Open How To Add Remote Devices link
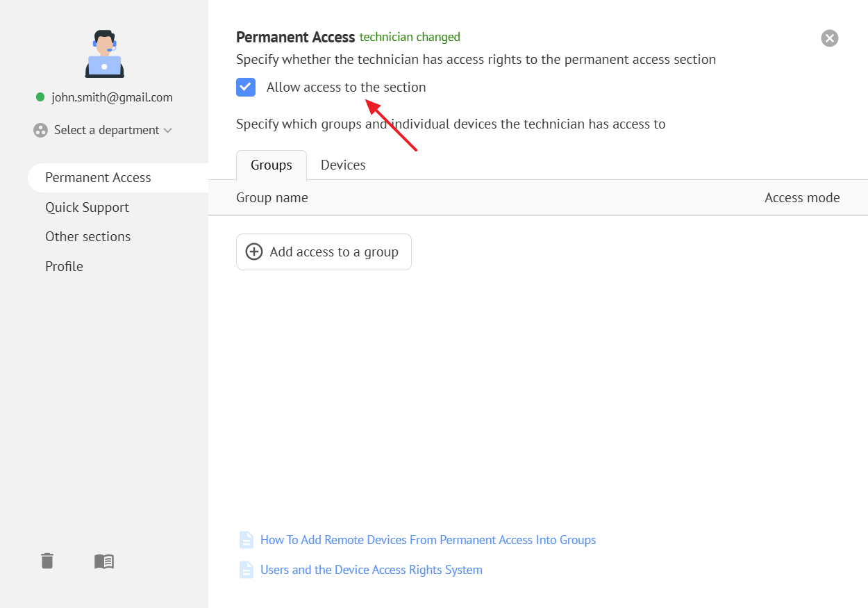Image resolution: width=868 pixels, height=608 pixels. pos(428,540)
